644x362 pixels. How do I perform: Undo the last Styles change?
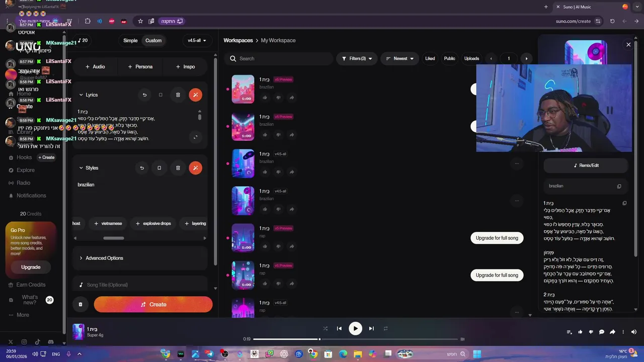(x=142, y=168)
